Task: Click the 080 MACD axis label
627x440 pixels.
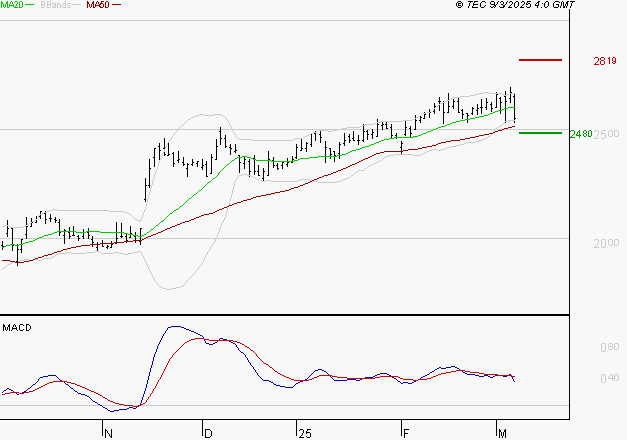Action: tap(609, 347)
